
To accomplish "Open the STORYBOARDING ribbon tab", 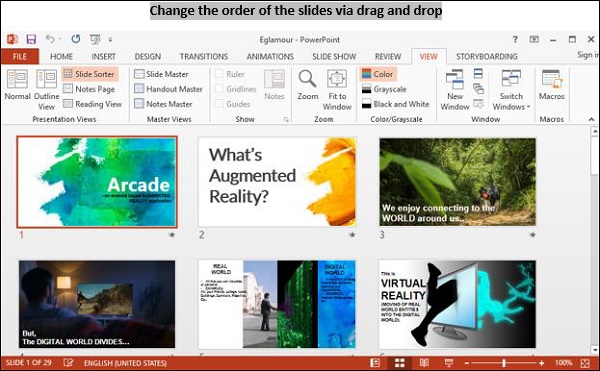I will click(x=487, y=57).
